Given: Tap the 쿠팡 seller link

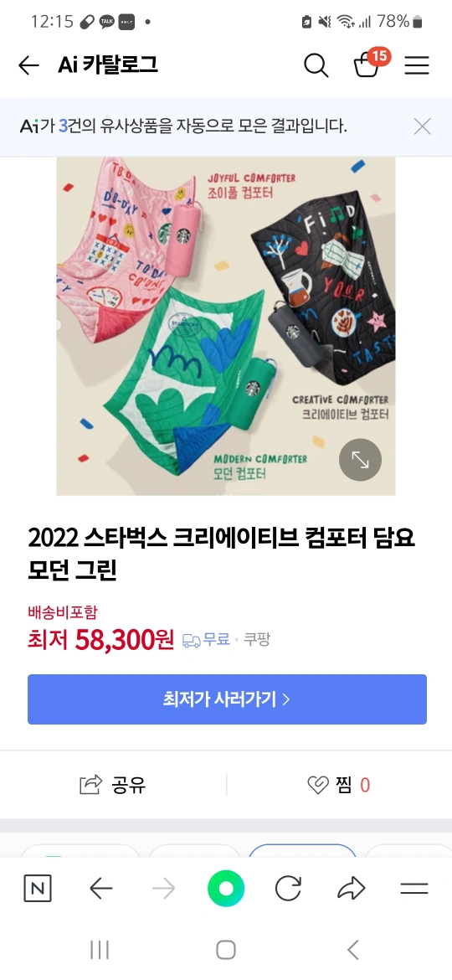Looking at the screenshot, I should click(x=257, y=639).
